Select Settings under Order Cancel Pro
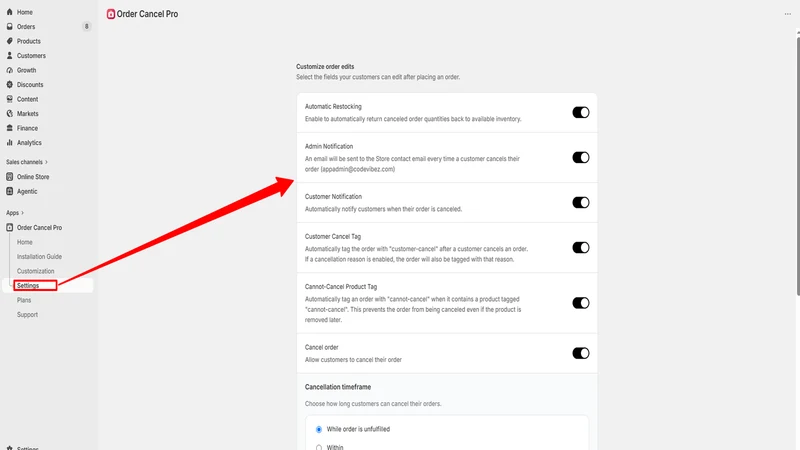 coord(28,286)
